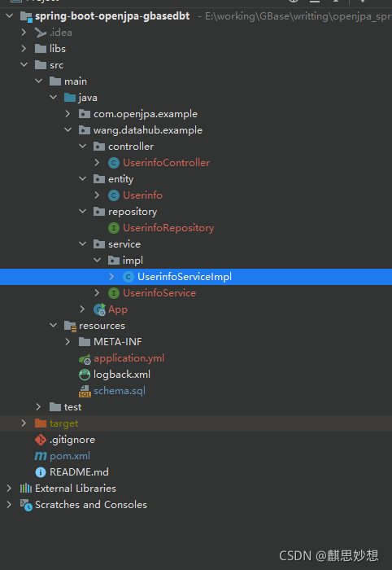Click the schema.sql SQL file icon
The height and width of the screenshot is (570, 392).
tap(85, 391)
